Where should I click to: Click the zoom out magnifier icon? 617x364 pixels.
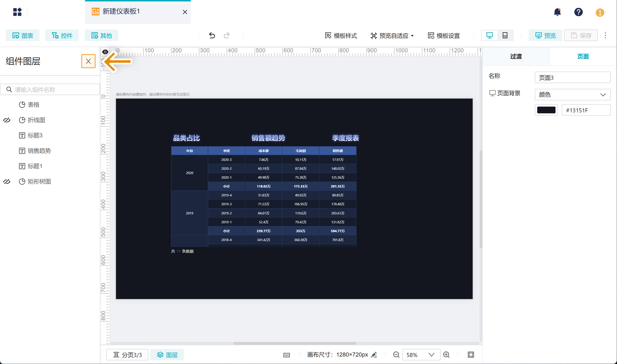click(x=396, y=355)
